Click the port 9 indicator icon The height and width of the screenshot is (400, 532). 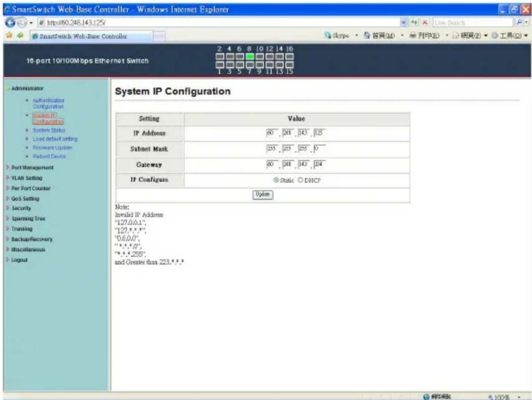pos(260,65)
